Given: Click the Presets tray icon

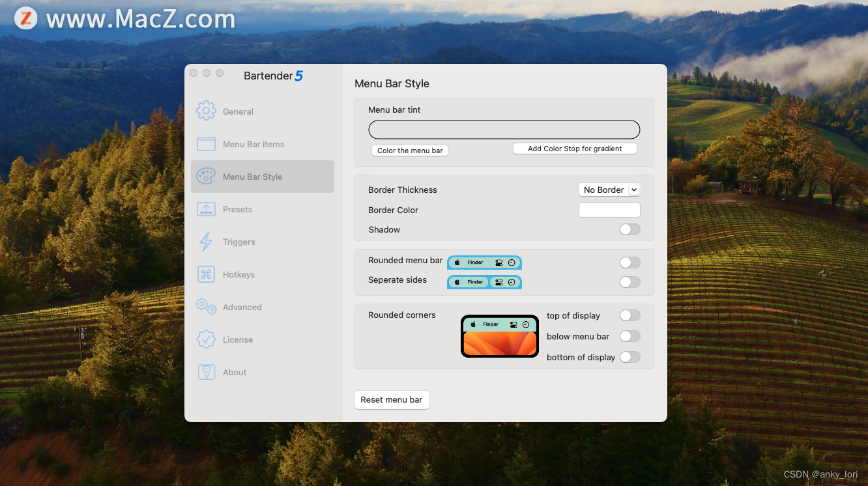Looking at the screenshot, I should pos(206,209).
